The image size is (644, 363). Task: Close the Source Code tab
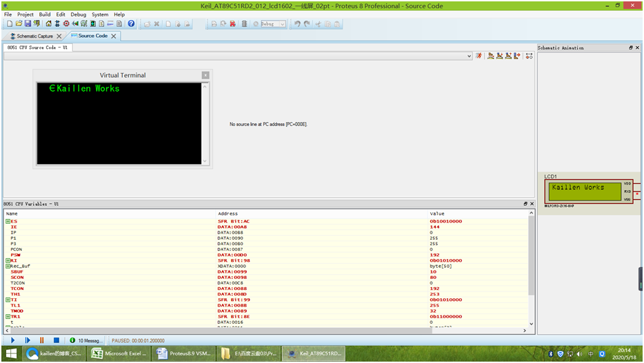113,36
